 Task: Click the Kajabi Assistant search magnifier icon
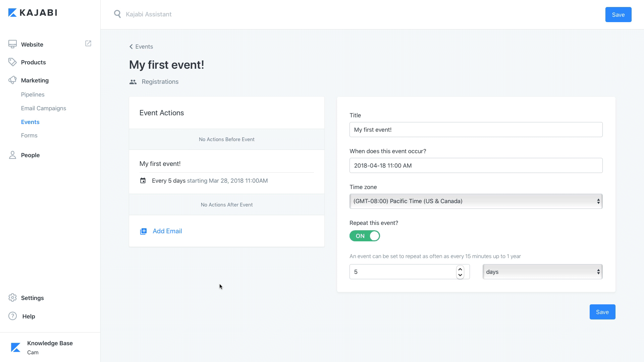coord(117,14)
